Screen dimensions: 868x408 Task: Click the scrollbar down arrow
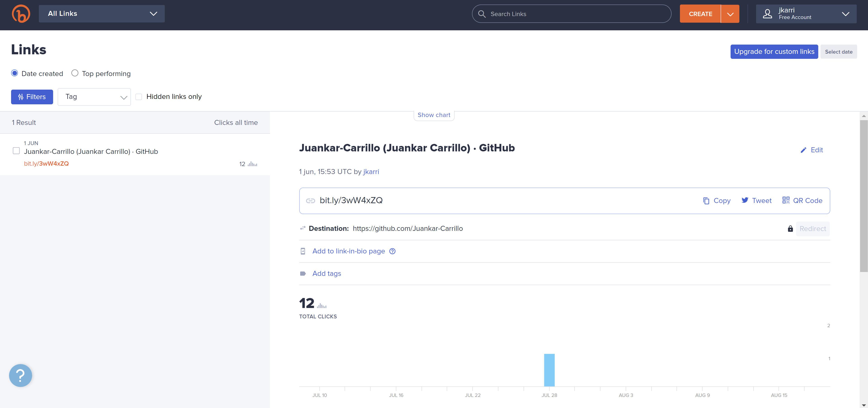pos(864,405)
